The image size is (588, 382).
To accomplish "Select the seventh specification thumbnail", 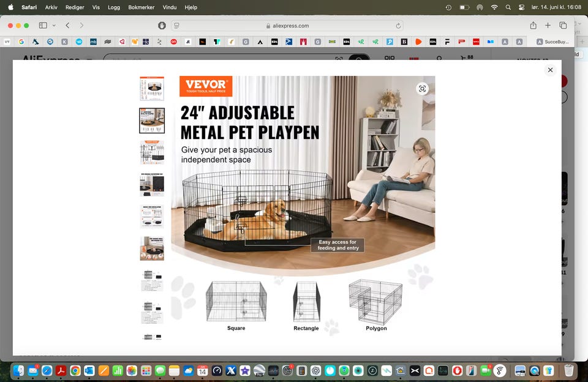I will pyautogui.click(x=152, y=280).
